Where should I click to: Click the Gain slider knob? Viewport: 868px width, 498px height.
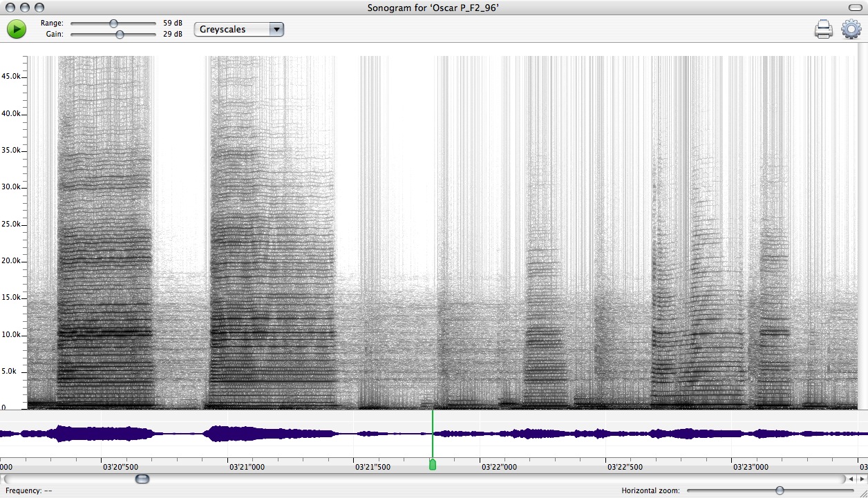click(x=120, y=34)
